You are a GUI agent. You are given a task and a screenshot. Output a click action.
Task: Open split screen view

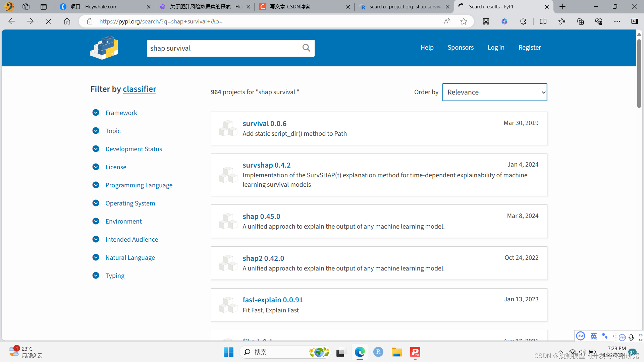(543, 21)
